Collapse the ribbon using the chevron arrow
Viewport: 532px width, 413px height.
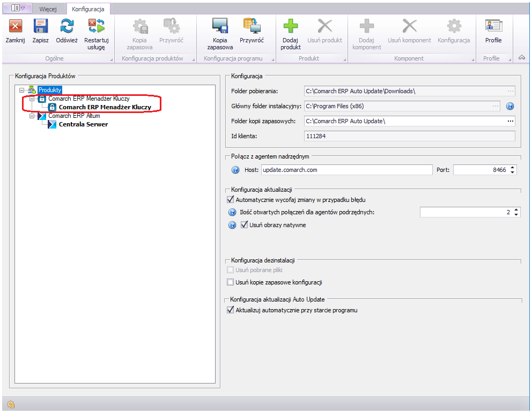[521, 58]
